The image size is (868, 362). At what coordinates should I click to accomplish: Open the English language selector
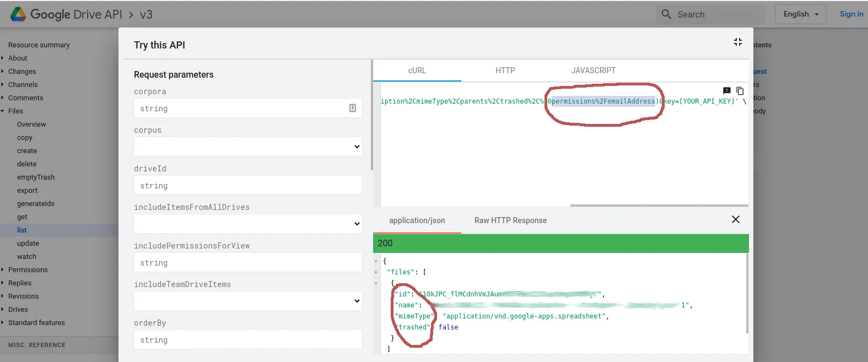click(801, 14)
